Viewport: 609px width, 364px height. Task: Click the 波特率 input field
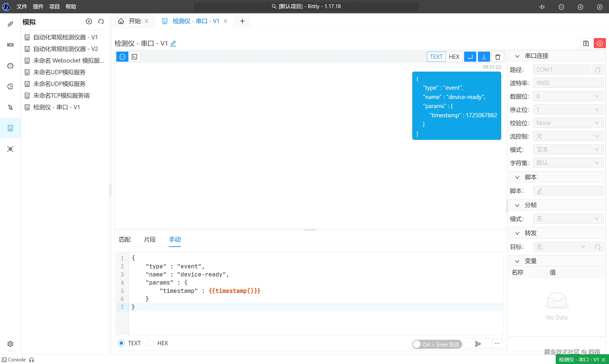point(568,83)
